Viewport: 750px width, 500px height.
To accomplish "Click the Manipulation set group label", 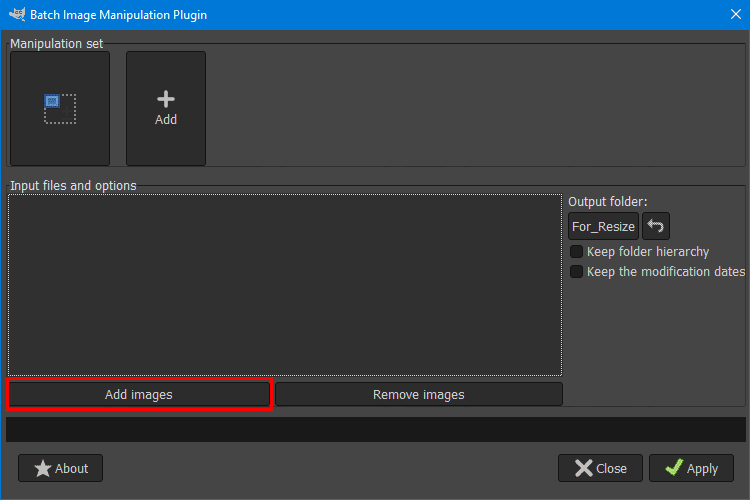I will [56, 44].
